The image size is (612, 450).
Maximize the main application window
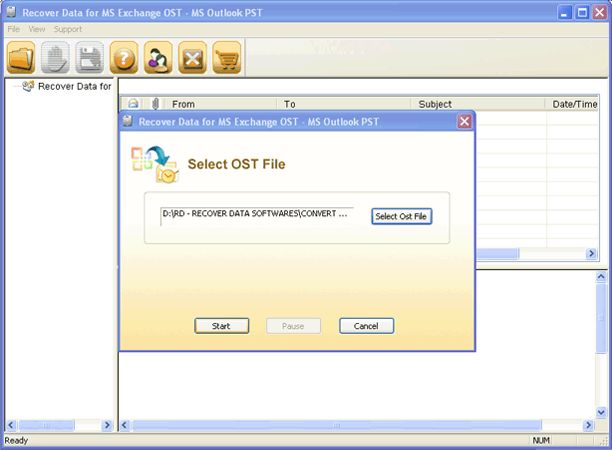(x=582, y=12)
